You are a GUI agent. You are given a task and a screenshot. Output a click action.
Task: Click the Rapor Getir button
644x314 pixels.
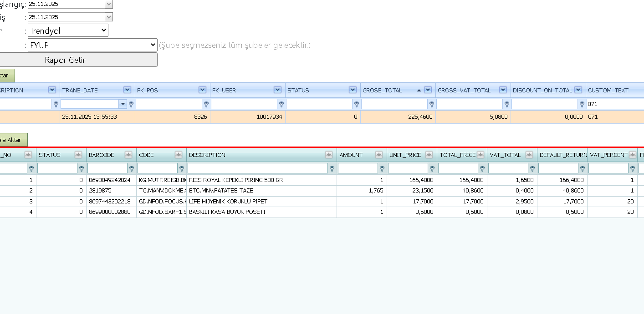point(65,60)
